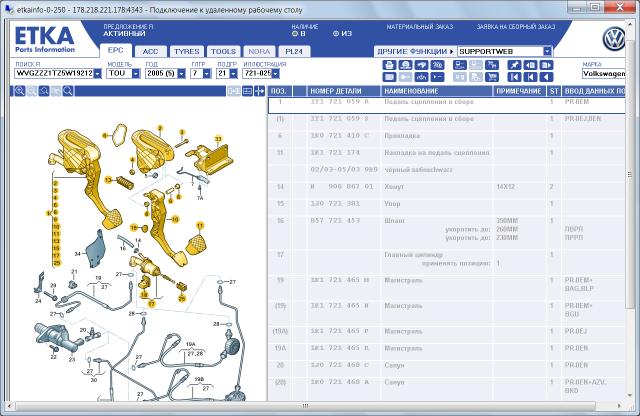Switch to the PL24 tab
640x416 pixels.
tap(294, 51)
